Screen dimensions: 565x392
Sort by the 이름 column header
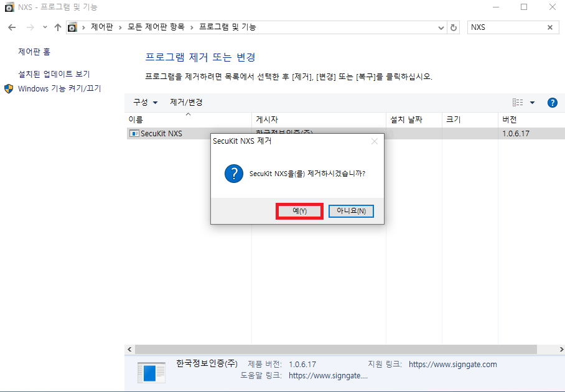189,119
